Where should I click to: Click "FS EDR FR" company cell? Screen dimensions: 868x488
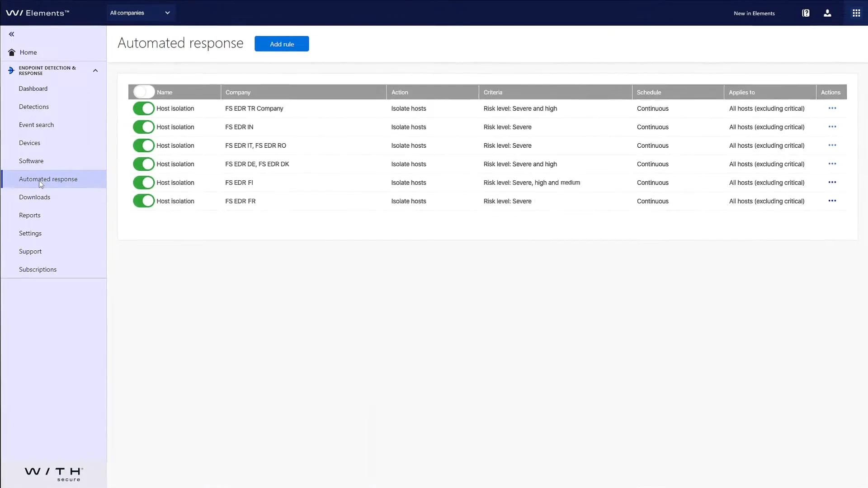point(240,201)
